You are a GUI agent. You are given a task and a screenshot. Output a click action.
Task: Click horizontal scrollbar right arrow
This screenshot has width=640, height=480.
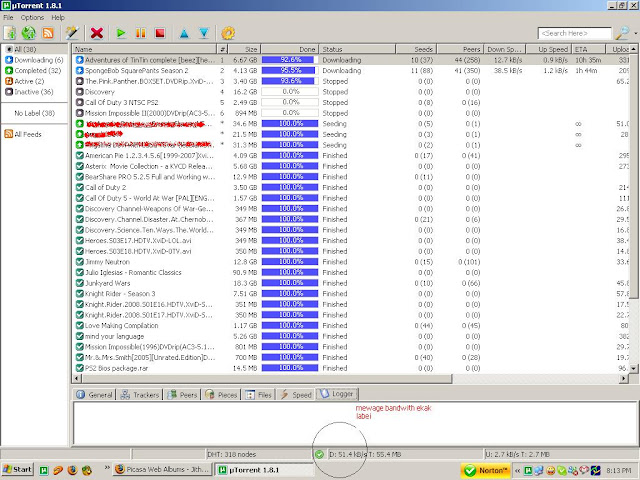tap(624, 379)
